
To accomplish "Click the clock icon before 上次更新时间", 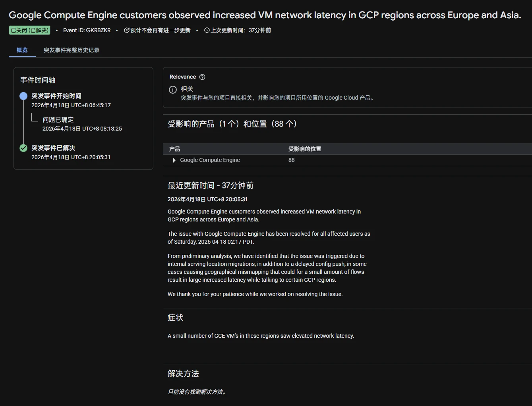I will tap(207, 30).
